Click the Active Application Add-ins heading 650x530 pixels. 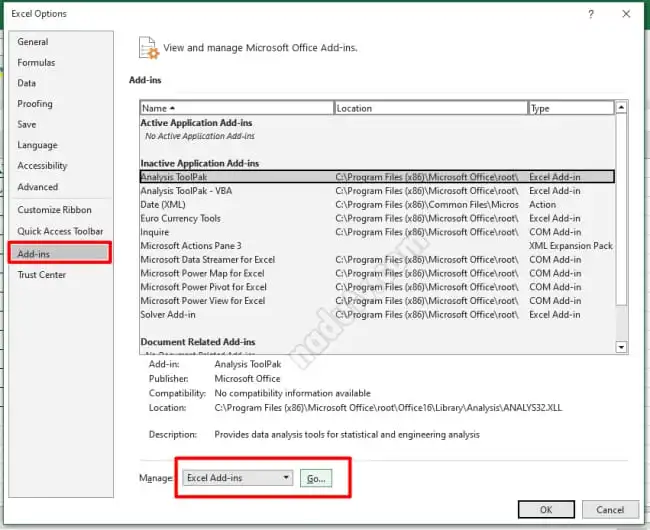tap(196, 123)
